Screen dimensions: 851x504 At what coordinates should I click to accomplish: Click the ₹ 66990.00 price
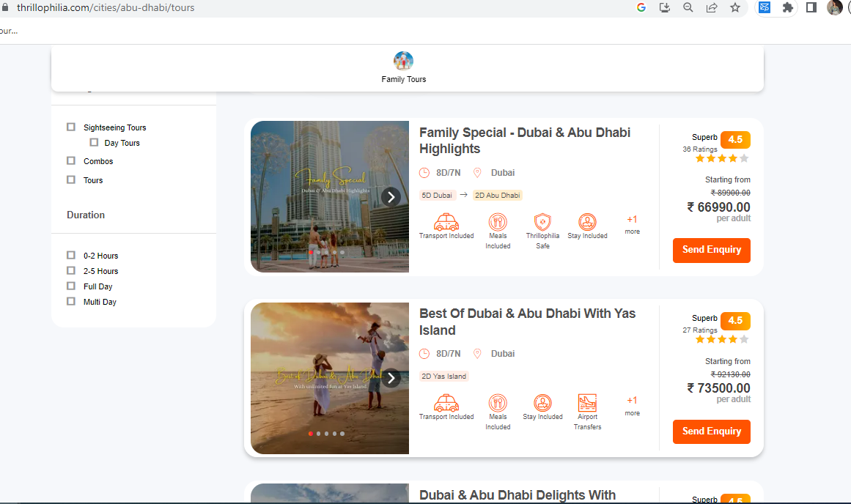(x=718, y=207)
